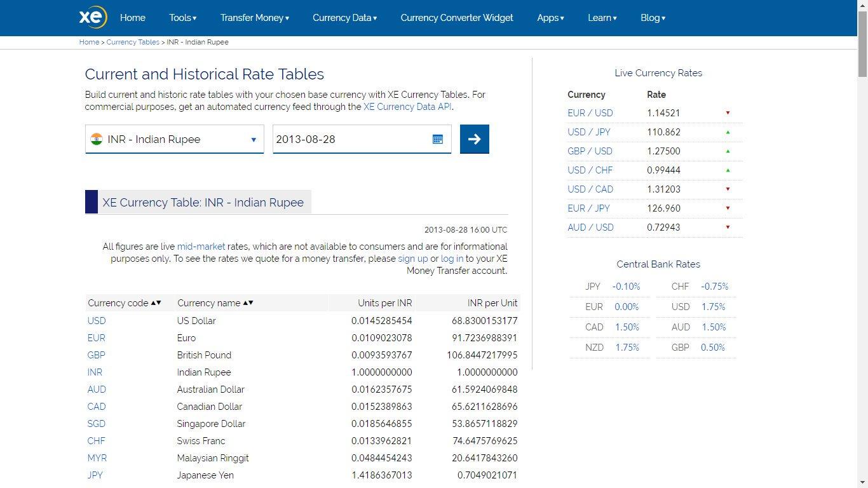Click the green up arrow beside USD / JPY
This screenshot has width=868, height=488.
click(x=728, y=132)
